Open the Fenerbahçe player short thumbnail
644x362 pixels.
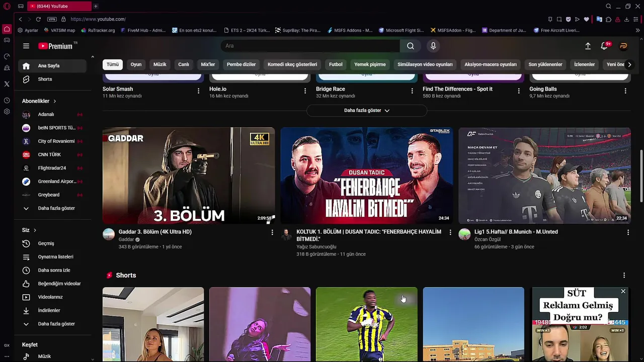367,324
